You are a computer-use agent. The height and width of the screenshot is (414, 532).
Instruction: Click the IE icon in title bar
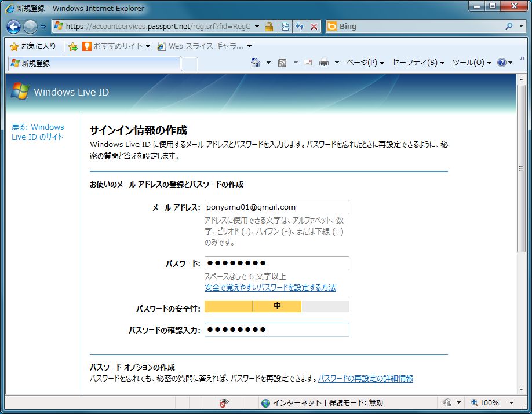coord(10,9)
